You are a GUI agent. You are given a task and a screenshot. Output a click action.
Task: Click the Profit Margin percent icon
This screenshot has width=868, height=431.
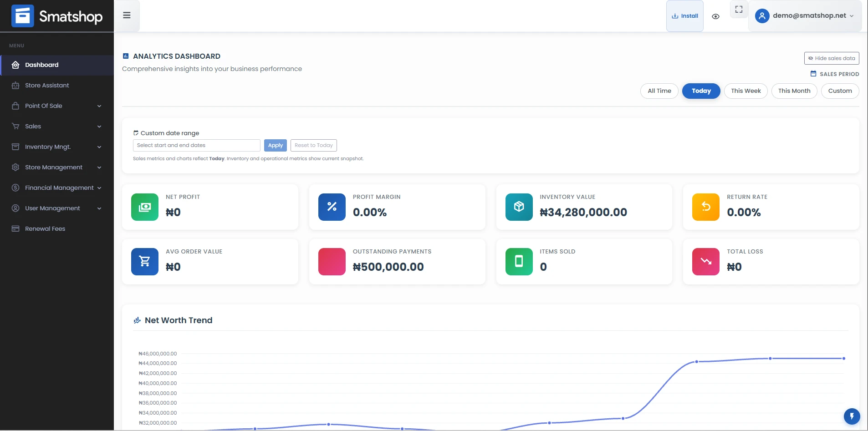[332, 207]
